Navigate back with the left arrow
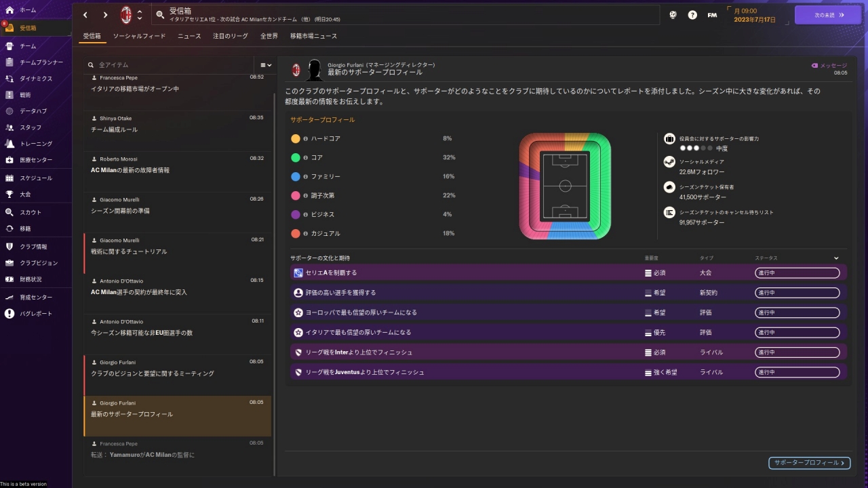868x488 pixels. [85, 15]
